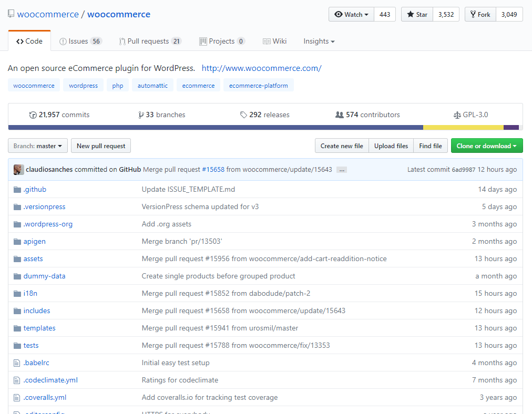This screenshot has height=414, width=532.
Task: Open the includes folder
Action: click(x=37, y=311)
